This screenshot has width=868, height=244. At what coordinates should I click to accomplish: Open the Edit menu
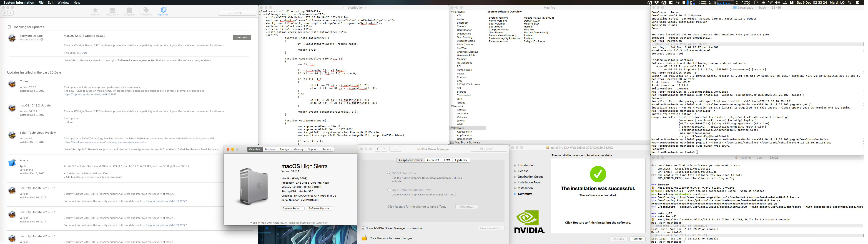coord(50,2)
